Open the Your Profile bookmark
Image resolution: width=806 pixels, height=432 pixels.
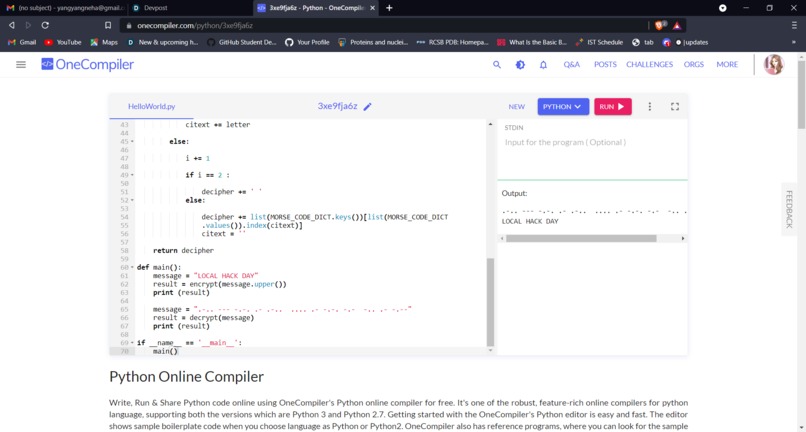307,42
